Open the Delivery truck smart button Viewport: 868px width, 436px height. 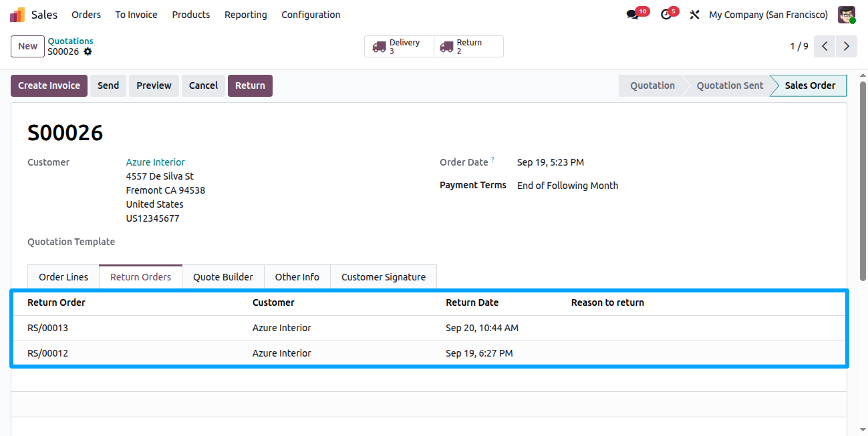coord(399,47)
